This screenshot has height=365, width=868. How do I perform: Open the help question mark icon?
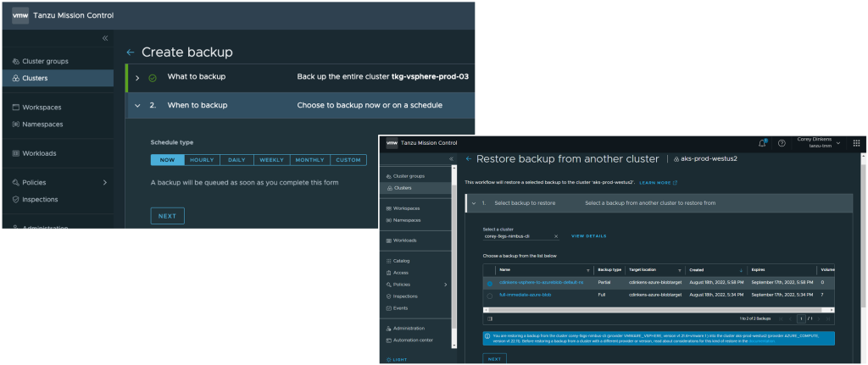(782, 143)
